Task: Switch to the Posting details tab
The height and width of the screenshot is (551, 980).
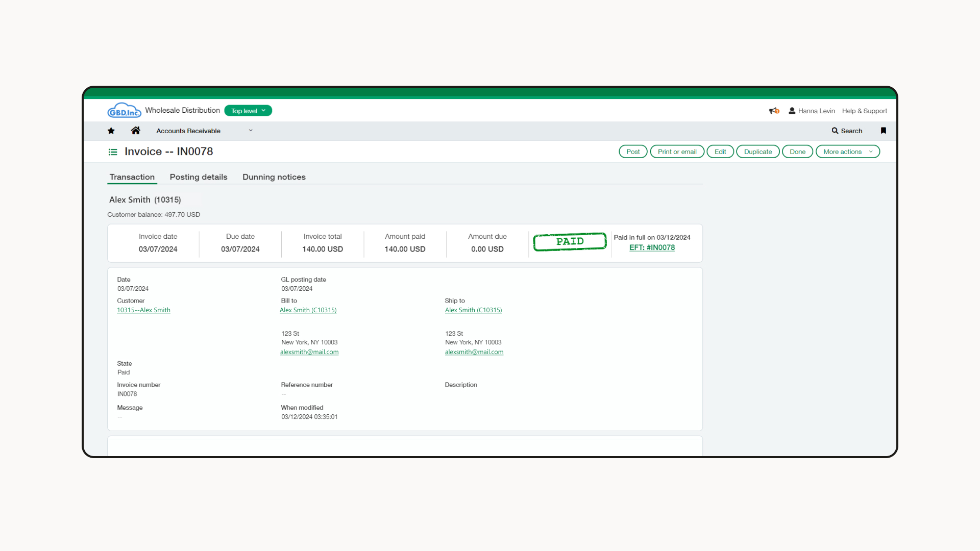Action: pyautogui.click(x=199, y=177)
